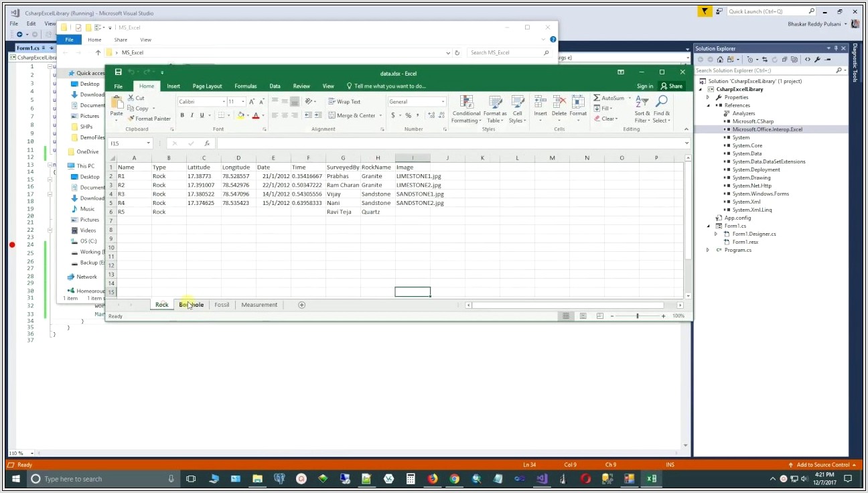Click cell with Ram Charan

(343, 185)
